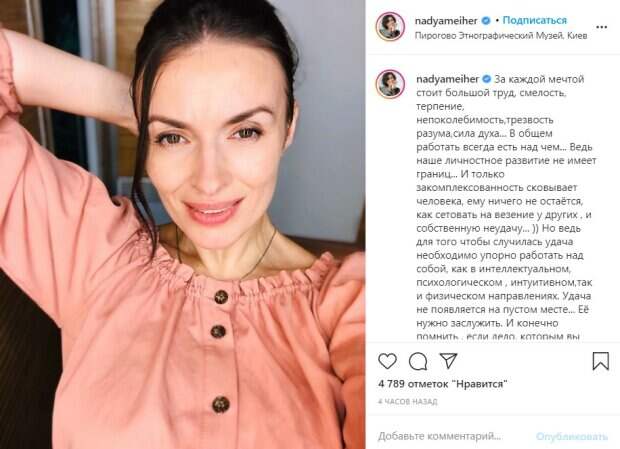620x449 pixels.
Task: Click the selfie photo of the post
Action: tap(183, 224)
